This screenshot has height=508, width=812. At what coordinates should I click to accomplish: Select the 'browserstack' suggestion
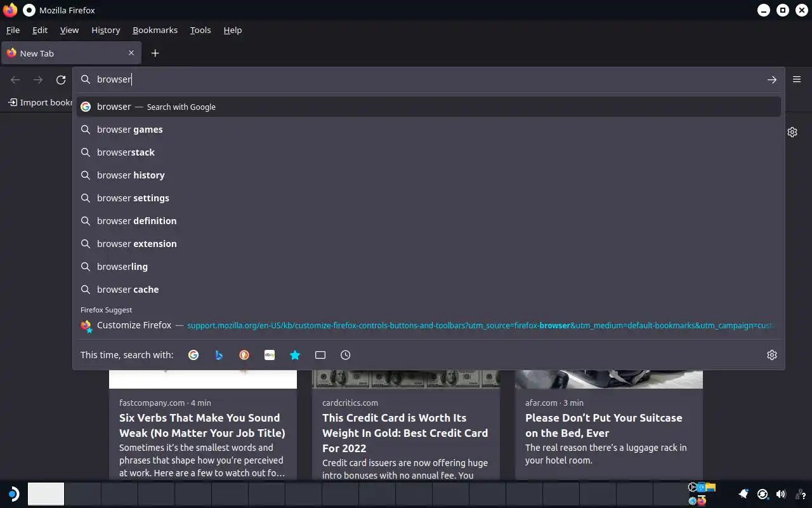(x=429, y=152)
